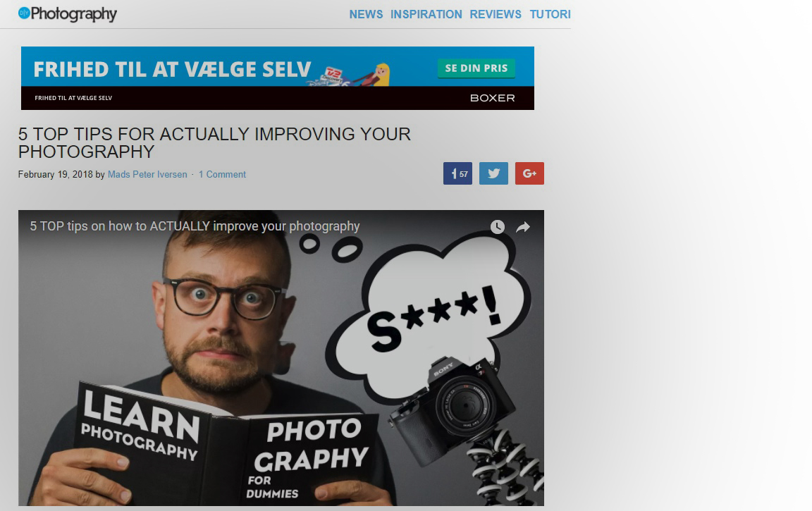Screen dimensions: 812x511
Task: Share the article via Facebook button
Action: (x=457, y=173)
